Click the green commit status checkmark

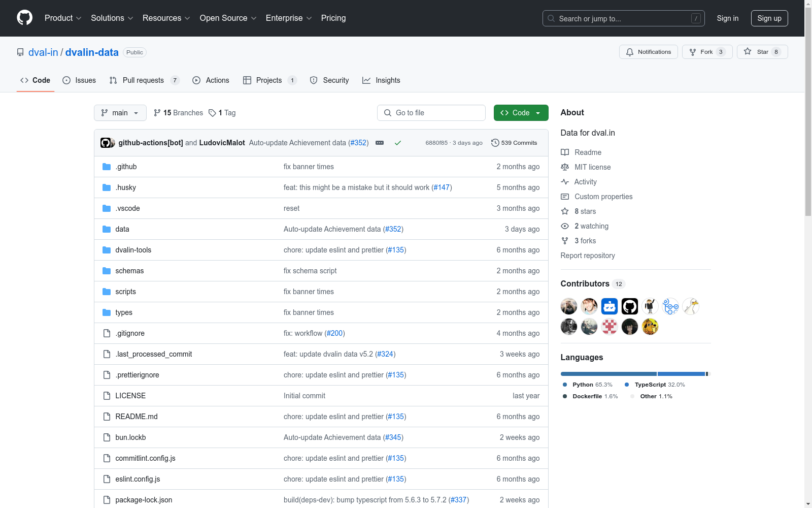398,143
